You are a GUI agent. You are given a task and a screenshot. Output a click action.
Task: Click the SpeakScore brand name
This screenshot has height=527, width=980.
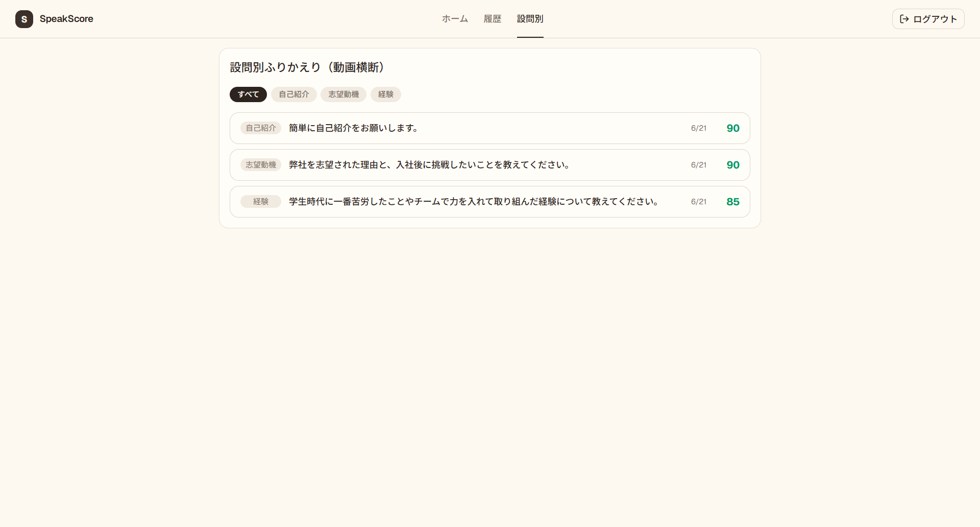66,19
